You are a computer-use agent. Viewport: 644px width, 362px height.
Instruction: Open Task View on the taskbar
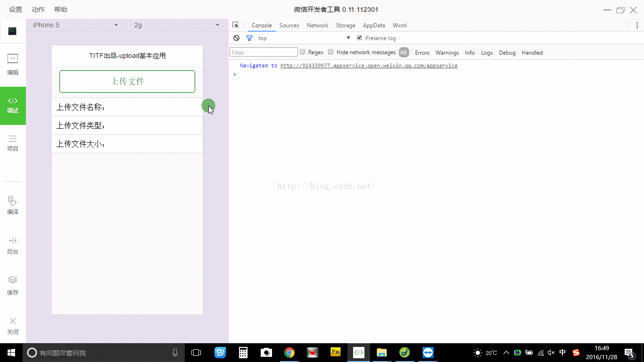[x=196, y=353]
